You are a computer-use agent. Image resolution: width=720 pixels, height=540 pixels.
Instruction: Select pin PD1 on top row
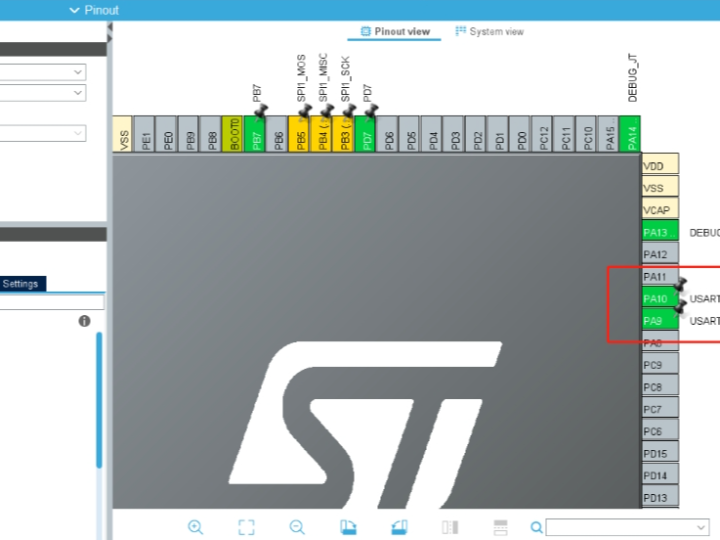tap(498, 134)
